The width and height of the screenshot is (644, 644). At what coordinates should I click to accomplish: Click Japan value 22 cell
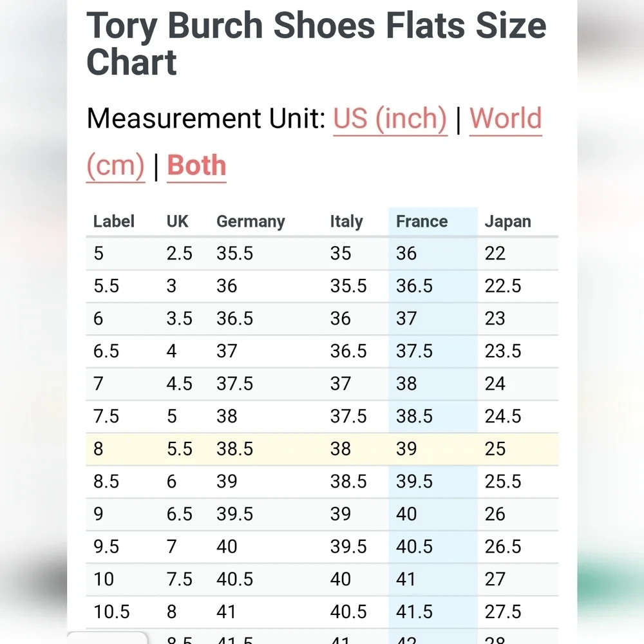(x=495, y=253)
